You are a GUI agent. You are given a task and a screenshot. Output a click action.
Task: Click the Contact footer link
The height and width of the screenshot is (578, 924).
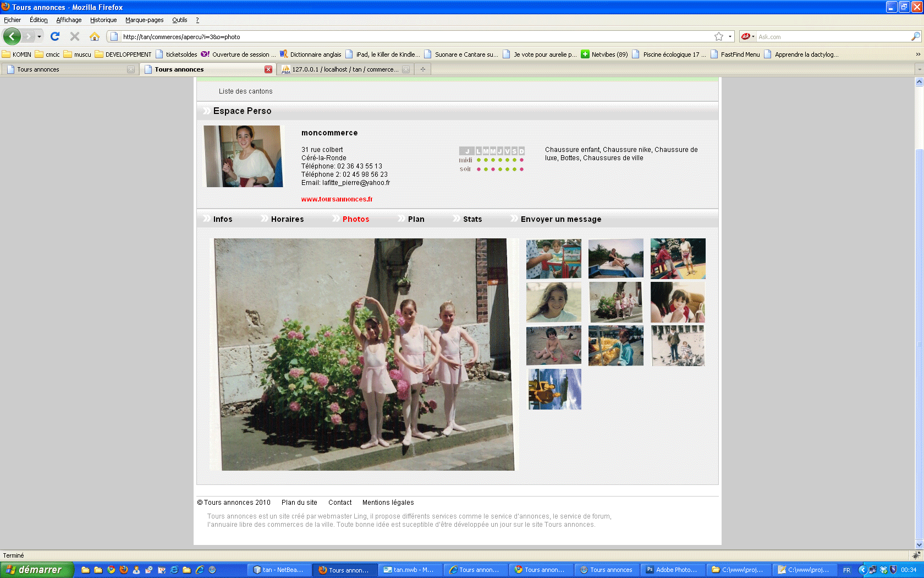340,503
